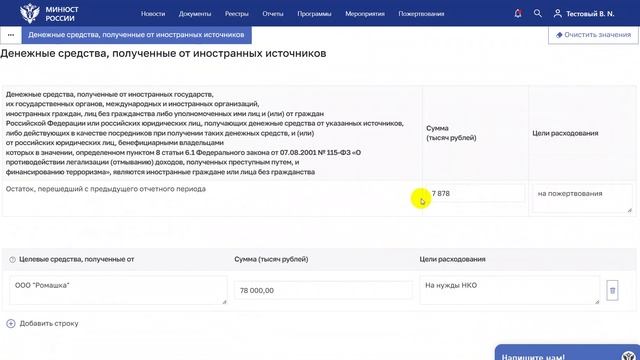Focus the на пожертвования purpose field
The width and height of the screenshot is (640, 360).
tap(582, 198)
